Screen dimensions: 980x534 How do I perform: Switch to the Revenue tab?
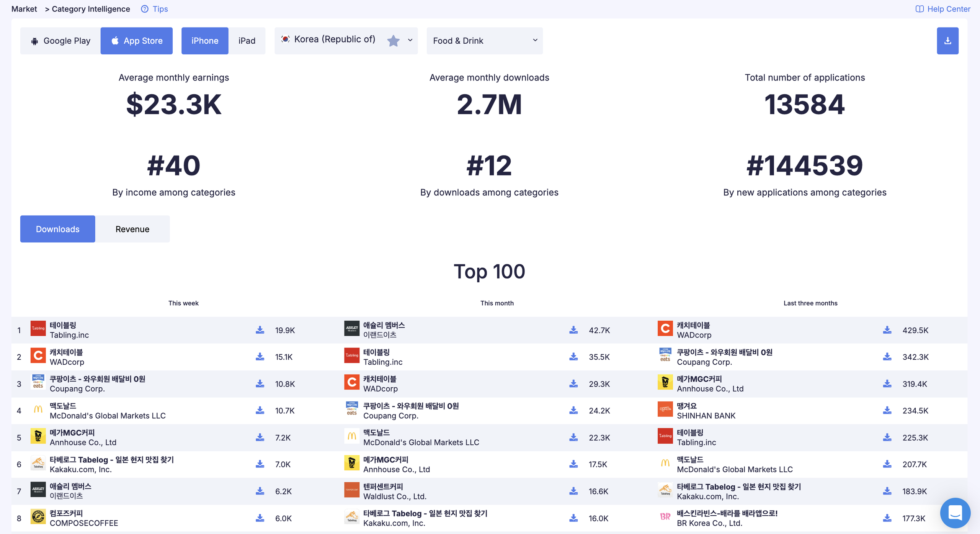click(x=132, y=229)
